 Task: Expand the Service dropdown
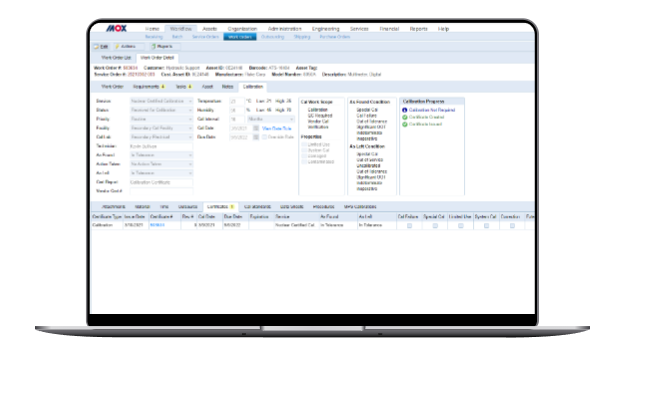(161, 101)
